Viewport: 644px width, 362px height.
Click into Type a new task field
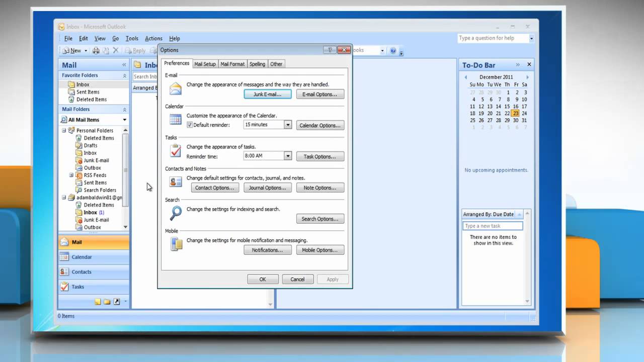click(493, 226)
